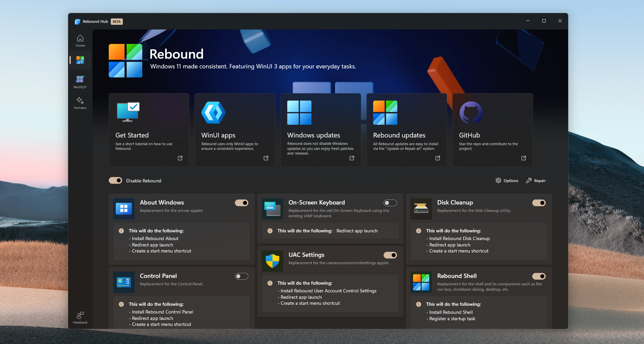This screenshot has height=344, width=644.
Task: Click the Disk Cleanup app icon
Action: [x=421, y=209]
